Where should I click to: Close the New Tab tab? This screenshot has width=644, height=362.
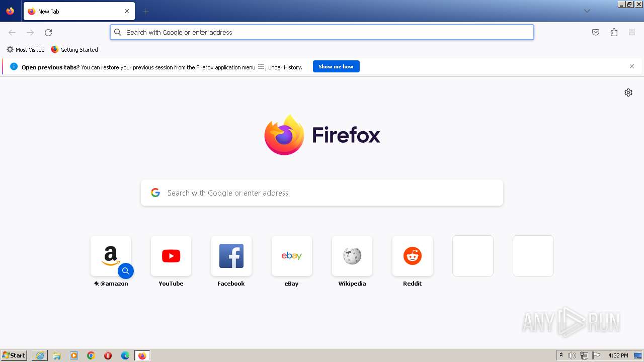coord(127,11)
